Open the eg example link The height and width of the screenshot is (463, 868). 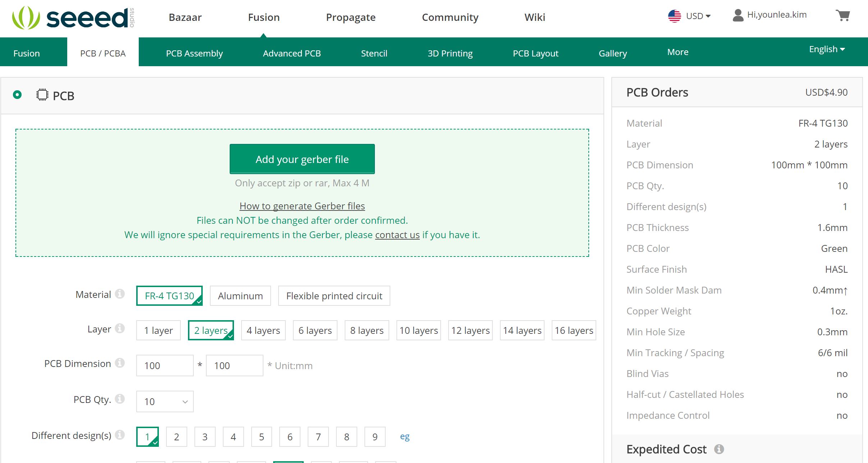tap(405, 437)
